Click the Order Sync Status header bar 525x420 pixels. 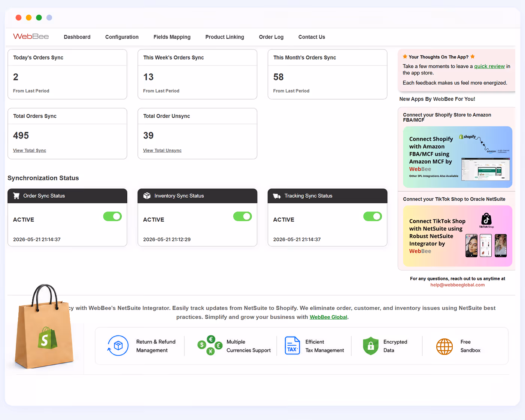pyautogui.click(x=67, y=196)
